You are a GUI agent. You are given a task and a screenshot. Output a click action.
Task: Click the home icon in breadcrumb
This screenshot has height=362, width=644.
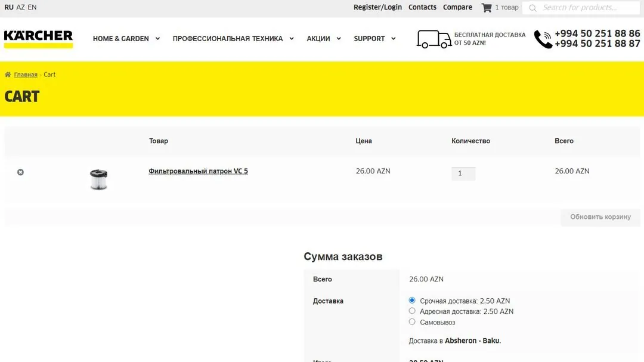tap(8, 75)
